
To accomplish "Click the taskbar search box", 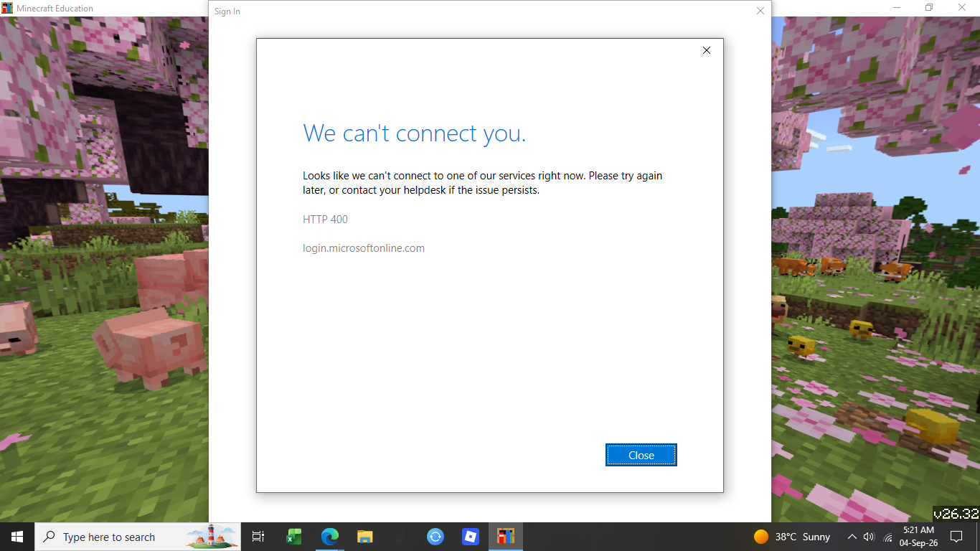I will 138,537.
